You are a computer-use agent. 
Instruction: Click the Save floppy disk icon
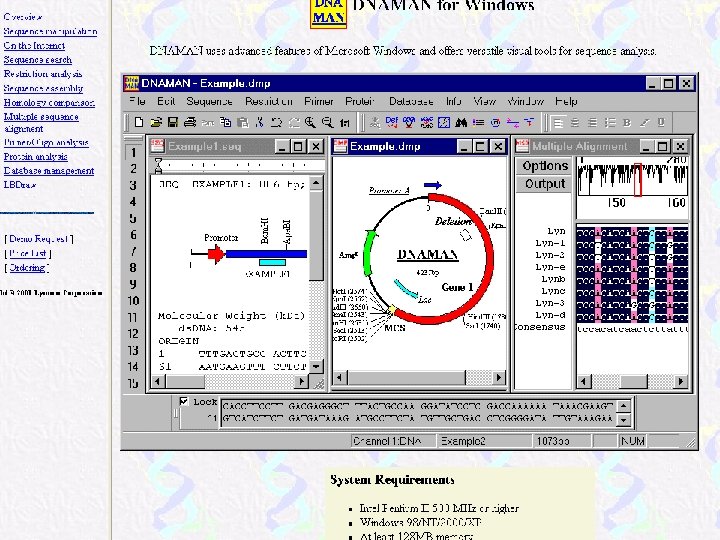point(173,122)
